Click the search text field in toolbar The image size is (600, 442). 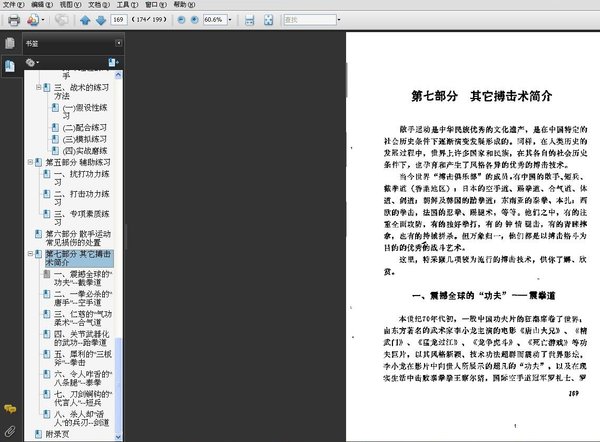pos(310,20)
